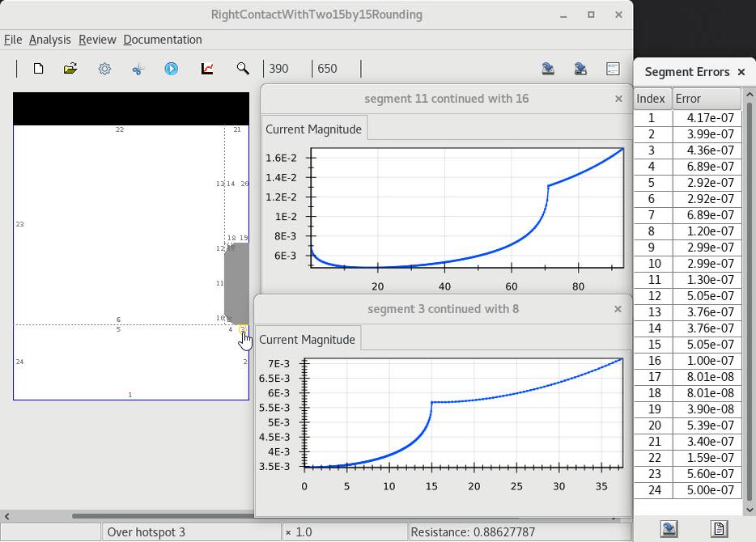Select the Current Magnitude tab in segment 3 panel

(x=307, y=340)
